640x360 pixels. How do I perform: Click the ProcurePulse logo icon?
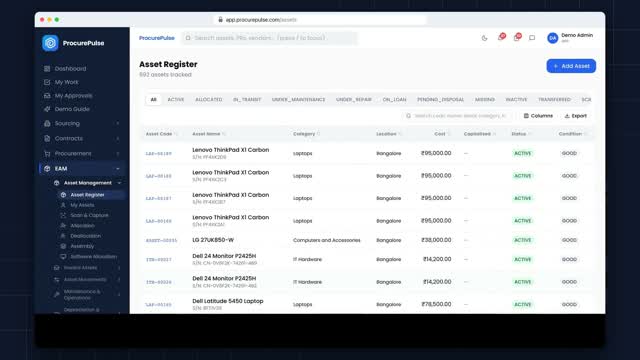[50, 43]
